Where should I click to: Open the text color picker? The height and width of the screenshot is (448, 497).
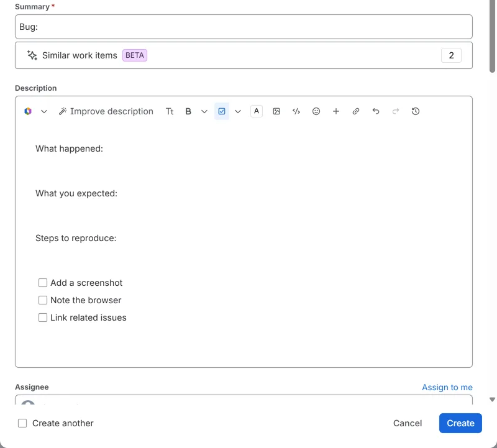click(257, 111)
